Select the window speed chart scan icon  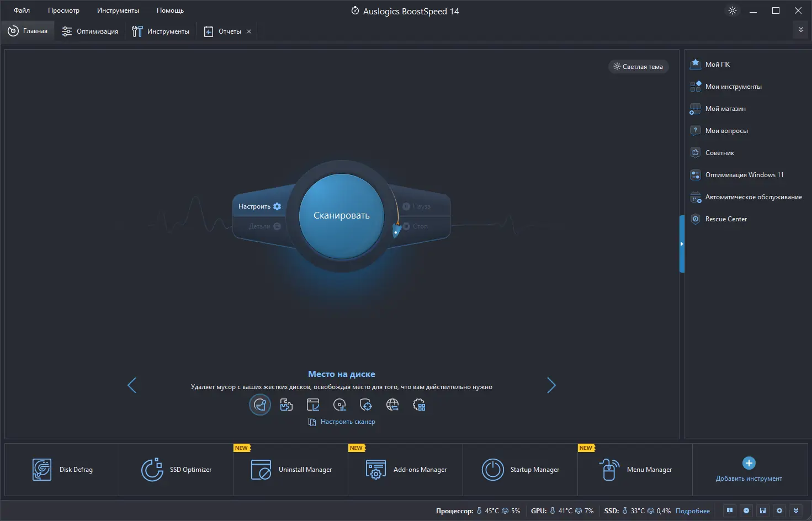tap(313, 405)
